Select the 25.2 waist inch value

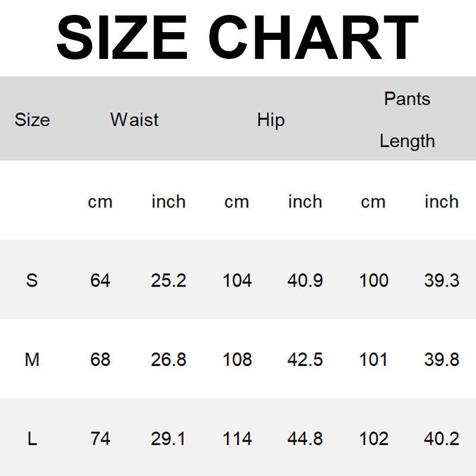[x=168, y=280]
